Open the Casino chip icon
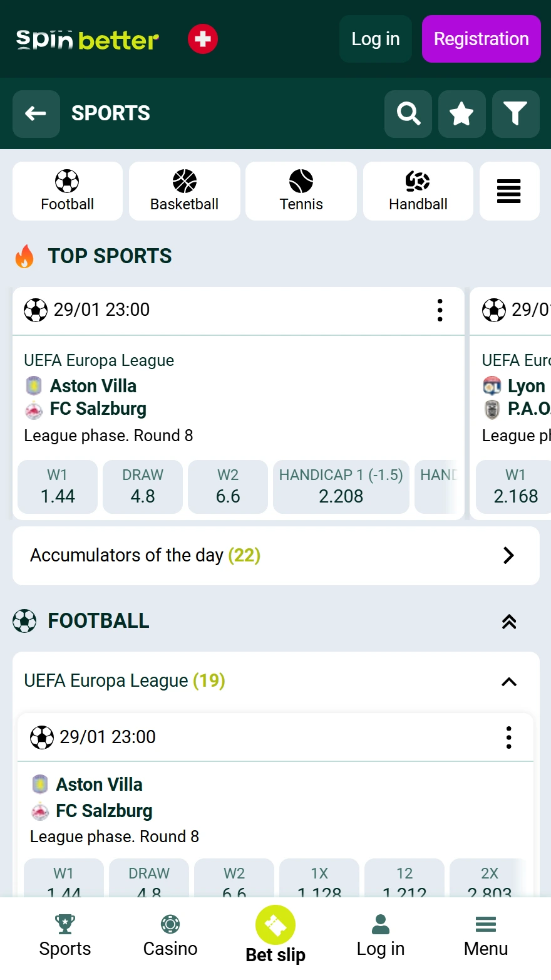This screenshot has height=980, width=551. 170,924
